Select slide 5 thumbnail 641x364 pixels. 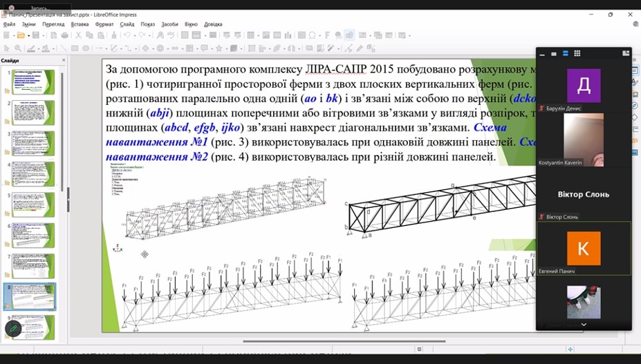(x=33, y=204)
